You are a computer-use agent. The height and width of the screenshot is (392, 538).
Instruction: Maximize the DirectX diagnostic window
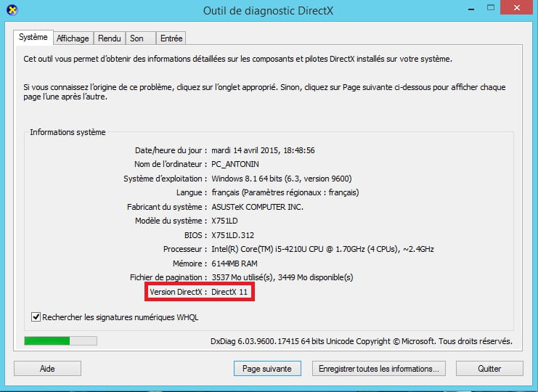[491, 7]
